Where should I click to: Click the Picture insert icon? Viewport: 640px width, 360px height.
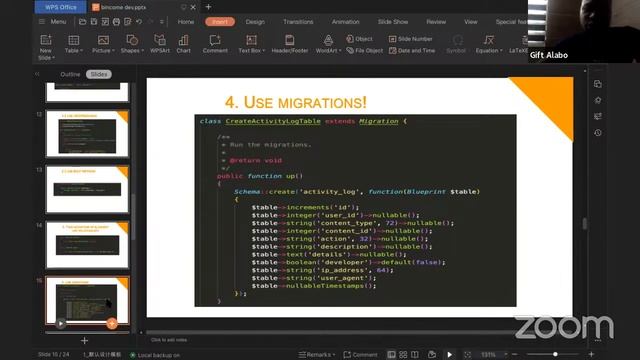coord(103,40)
